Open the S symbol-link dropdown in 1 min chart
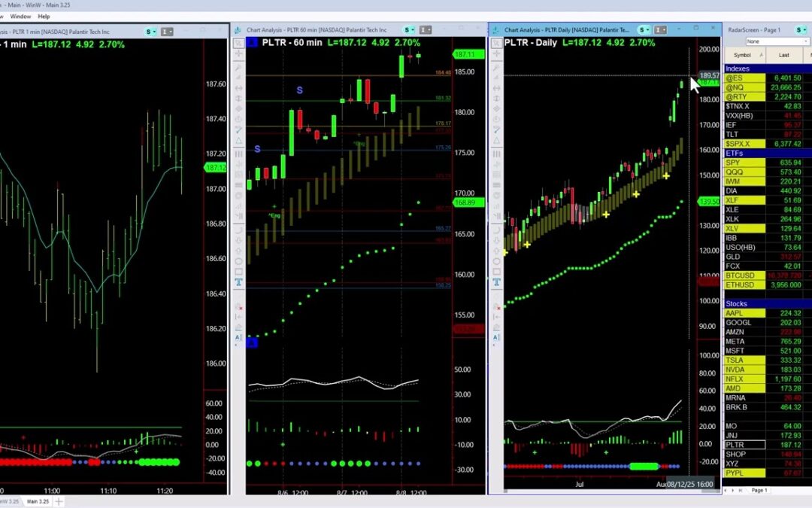 150,32
